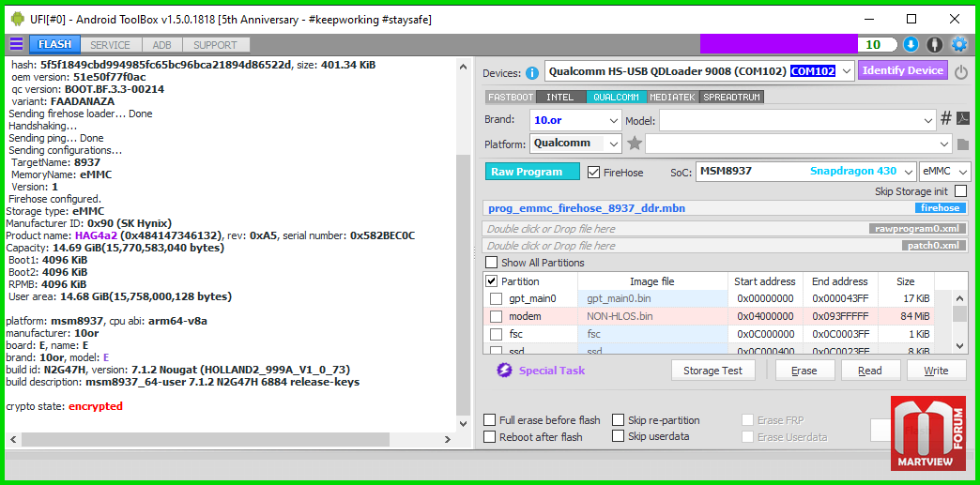
Task: Click the Raw Program button
Action: coord(532,172)
